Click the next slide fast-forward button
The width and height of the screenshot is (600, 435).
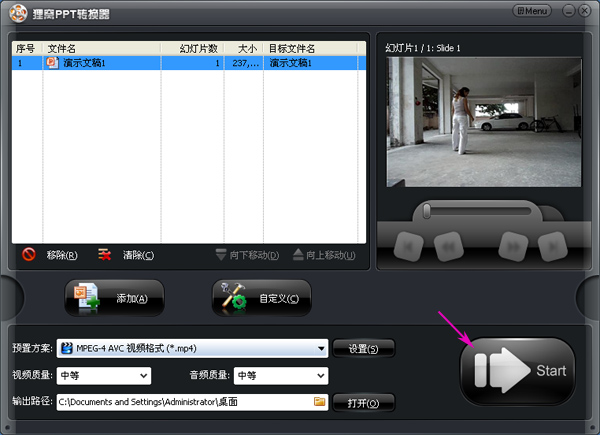514,247
